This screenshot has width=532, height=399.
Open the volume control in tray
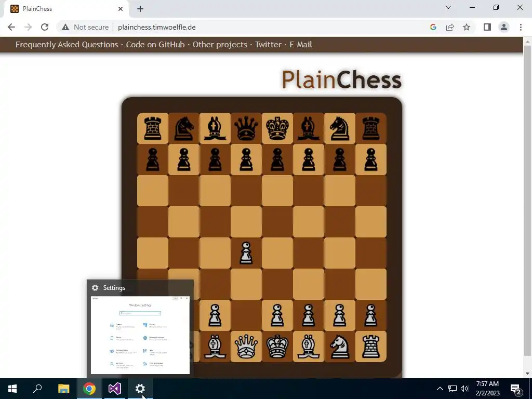click(464, 389)
